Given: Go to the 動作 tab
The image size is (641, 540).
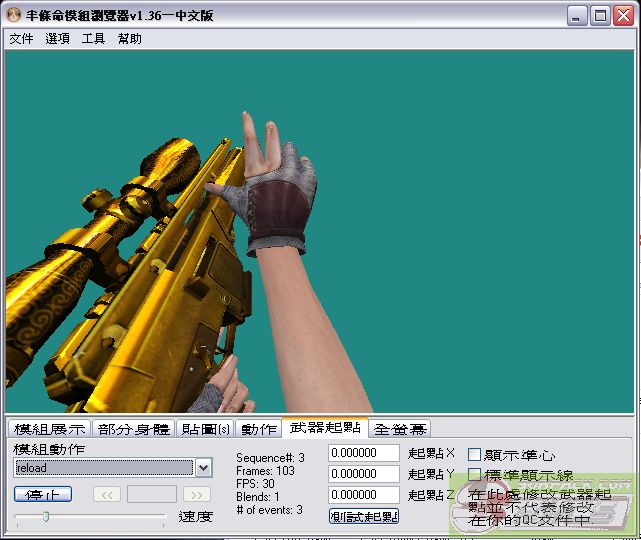Looking at the screenshot, I should [x=259, y=429].
